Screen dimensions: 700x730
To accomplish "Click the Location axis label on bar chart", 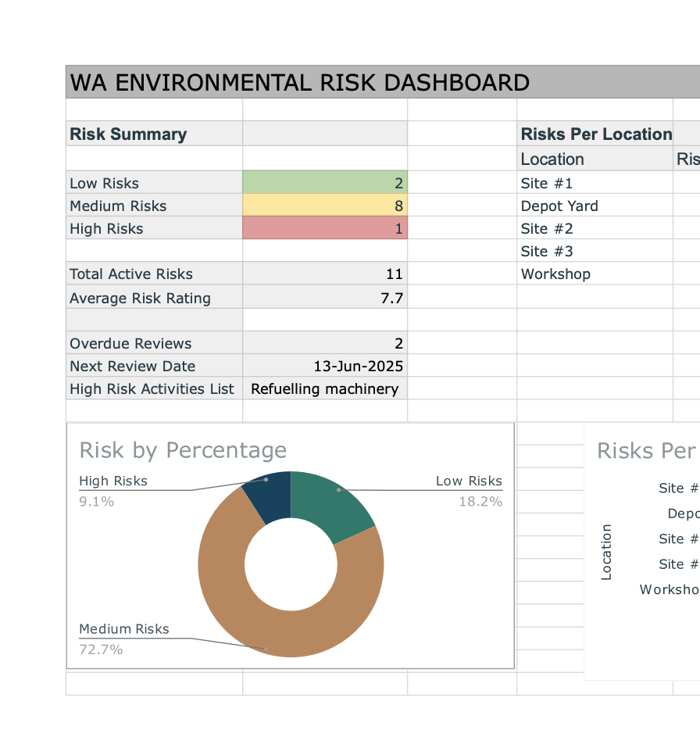I will pyautogui.click(x=606, y=551).
